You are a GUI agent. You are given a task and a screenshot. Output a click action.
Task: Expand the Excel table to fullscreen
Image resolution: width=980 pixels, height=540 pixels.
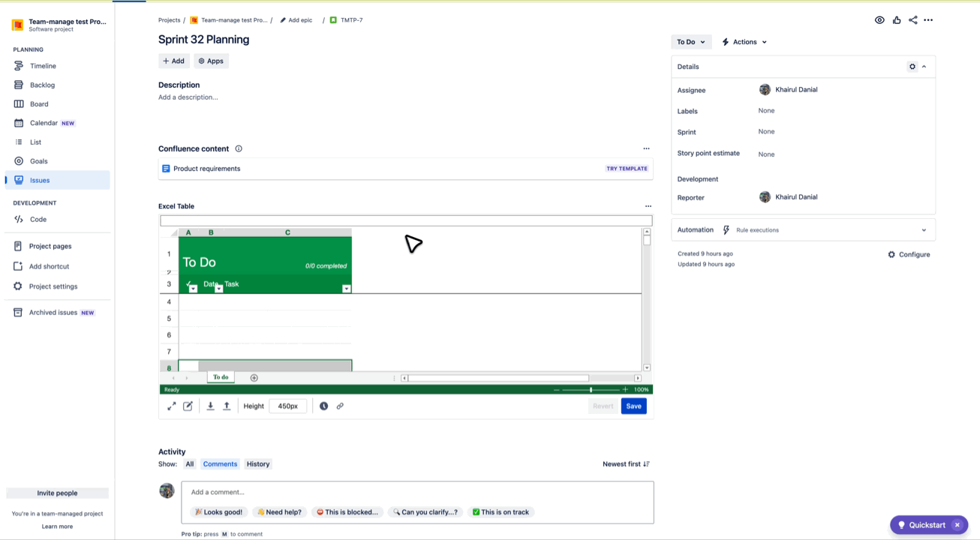172,406
